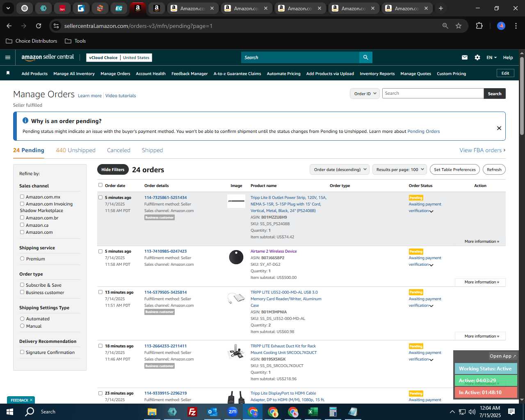525x420 pixels.
Task: Click the header Search field
Action: (300, 57)
